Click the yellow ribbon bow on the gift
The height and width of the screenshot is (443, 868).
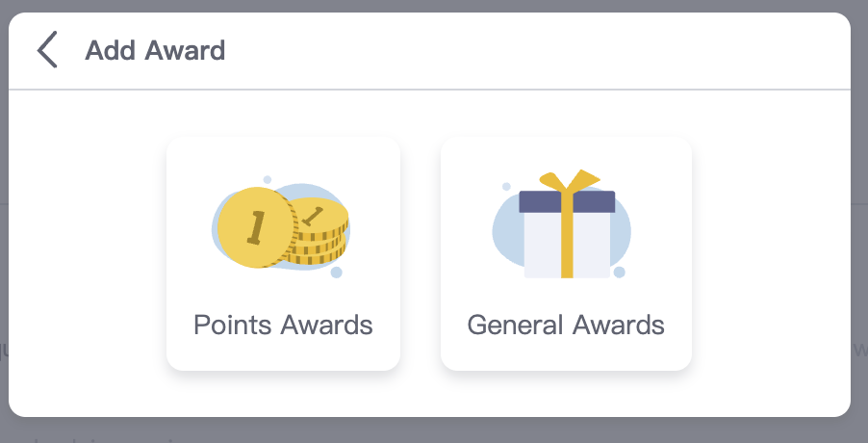click(569, 180)
